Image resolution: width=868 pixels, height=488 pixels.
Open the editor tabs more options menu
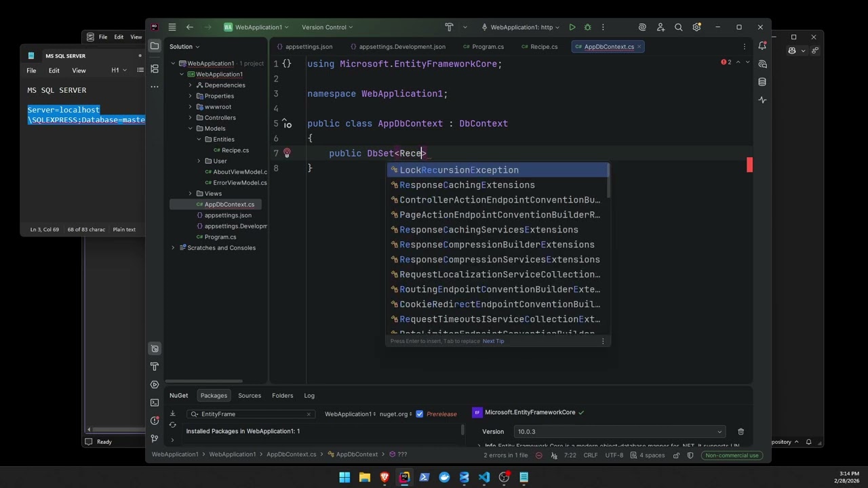(x=745, y=47)
